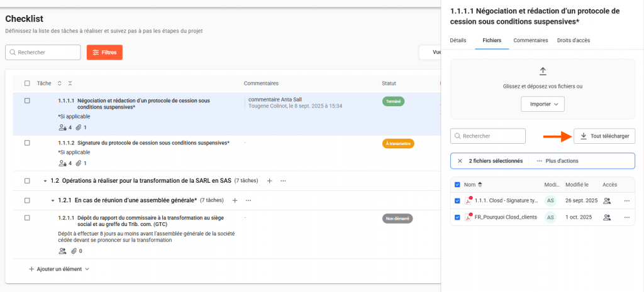This screenshot has height=292, width=644.
Task: Clear file selection with the X icon
Action: pyautogui.click(x=459, y=161)
